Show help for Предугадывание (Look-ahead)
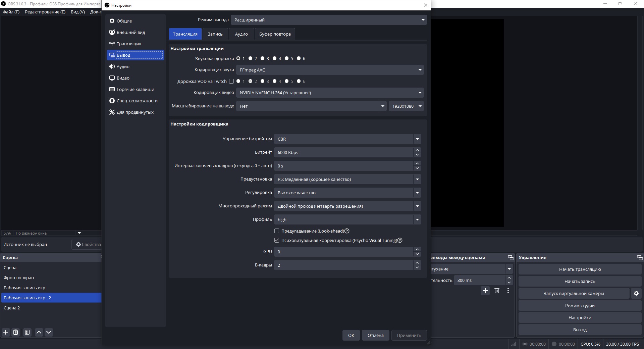Screen dimensions: 644x349 347,231
